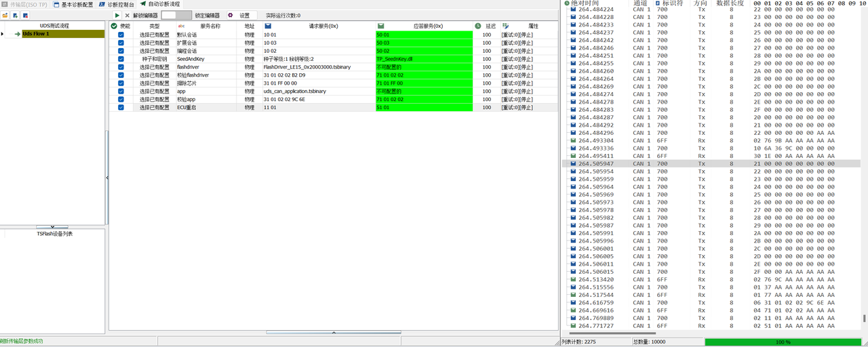This screenshot has height=347, width=868.
Task: Click the 列表计数: 2275 status entry
Action: [596, 342]
